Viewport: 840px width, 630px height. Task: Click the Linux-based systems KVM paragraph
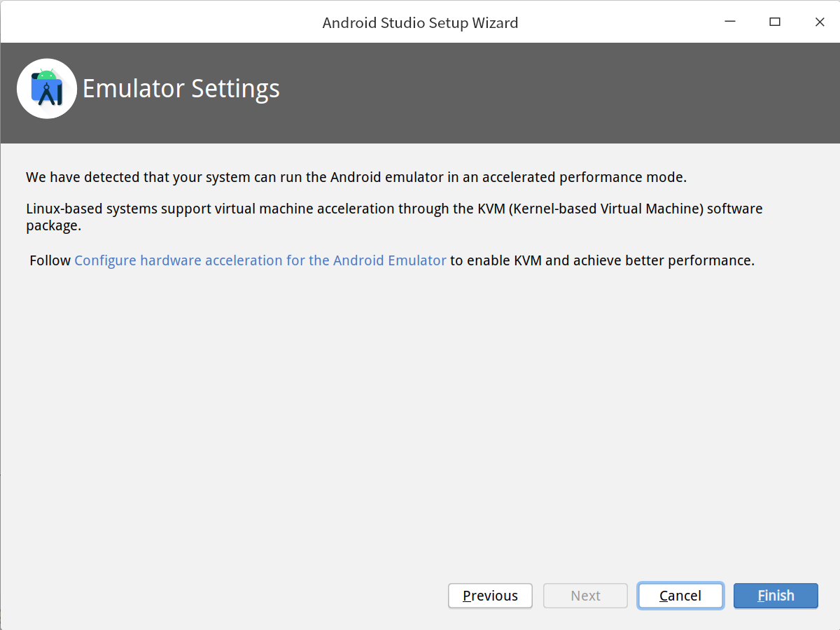394,217
